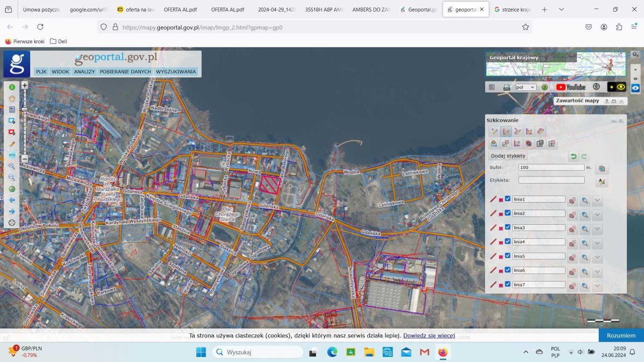Uncheck the linia1 visibility checkbox
This screenshot has height=362, width=644.
508,199
